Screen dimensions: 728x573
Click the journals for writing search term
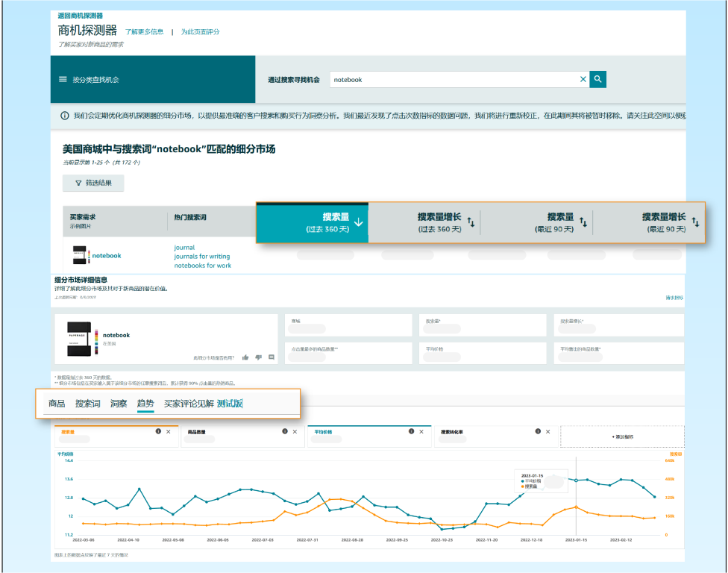click(x=202, y=257)
